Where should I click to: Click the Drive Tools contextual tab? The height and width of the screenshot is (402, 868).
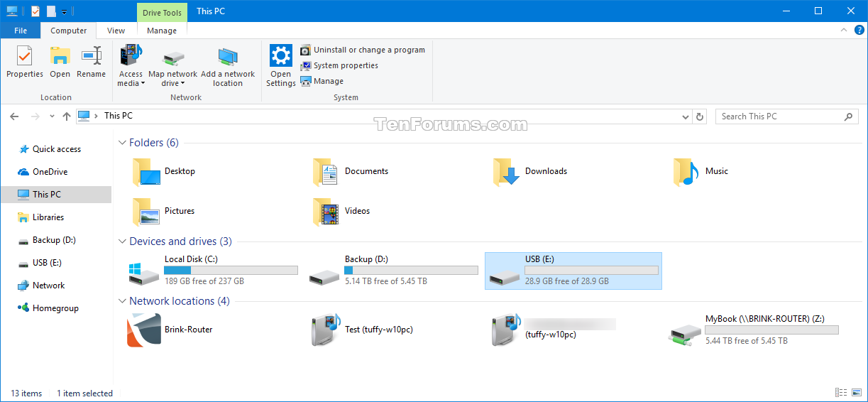coord(162,12)
